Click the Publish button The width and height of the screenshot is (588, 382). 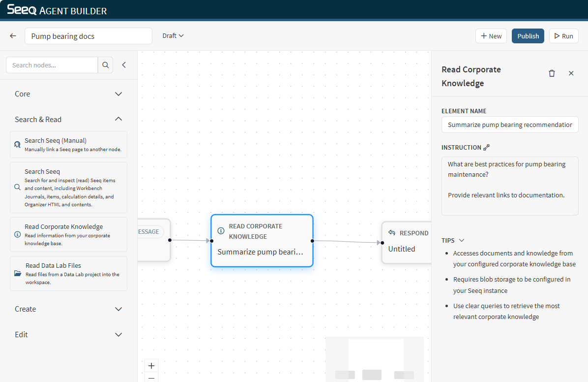[528, 36]
